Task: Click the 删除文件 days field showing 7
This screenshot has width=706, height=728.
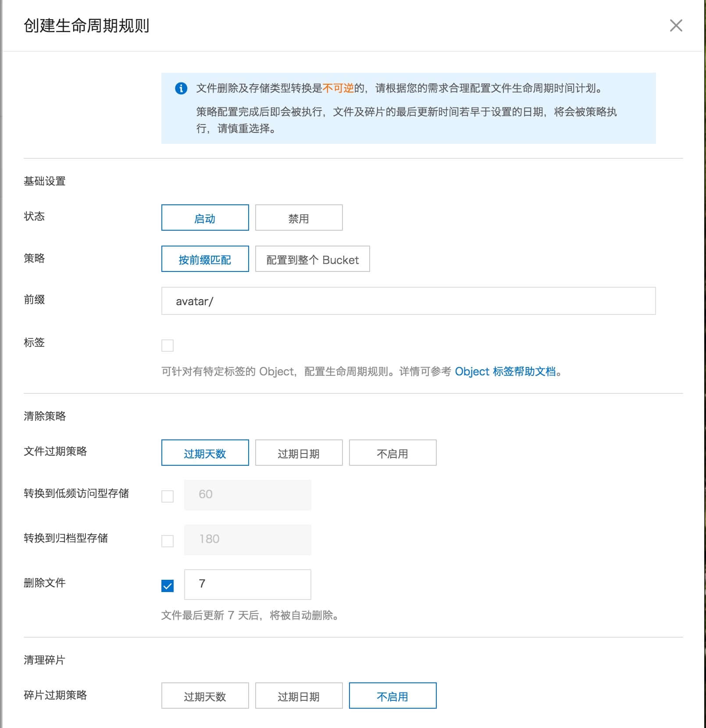Action: click(247, 584)
